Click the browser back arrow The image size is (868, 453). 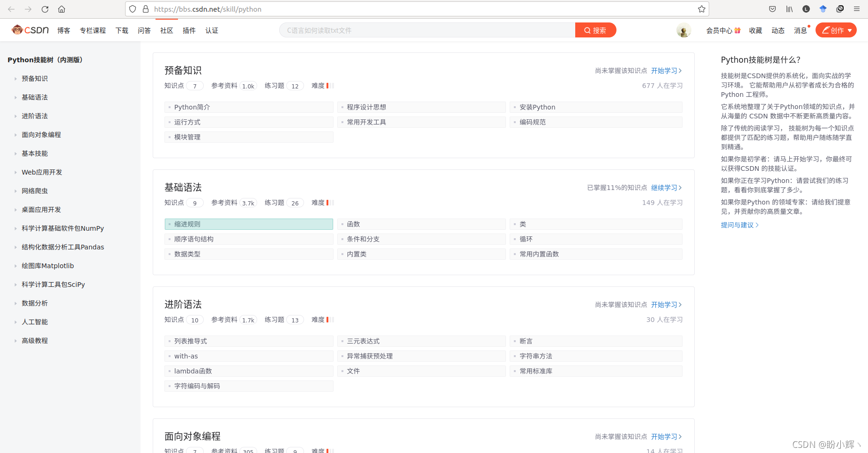point(11,9)
